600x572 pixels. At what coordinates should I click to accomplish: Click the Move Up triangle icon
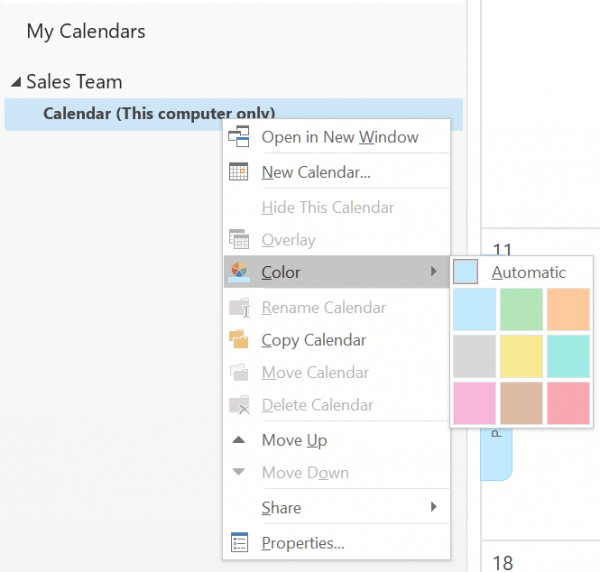pyautogui.click(x=239, y=439)
